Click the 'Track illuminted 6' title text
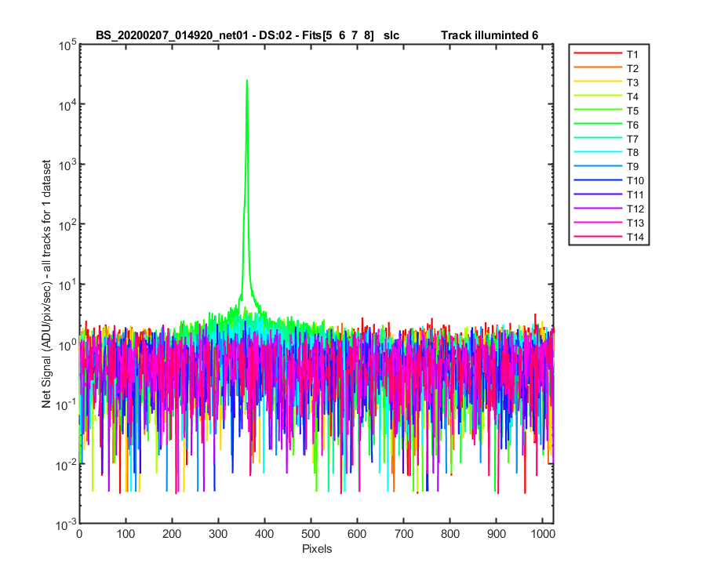 point(489,35)
